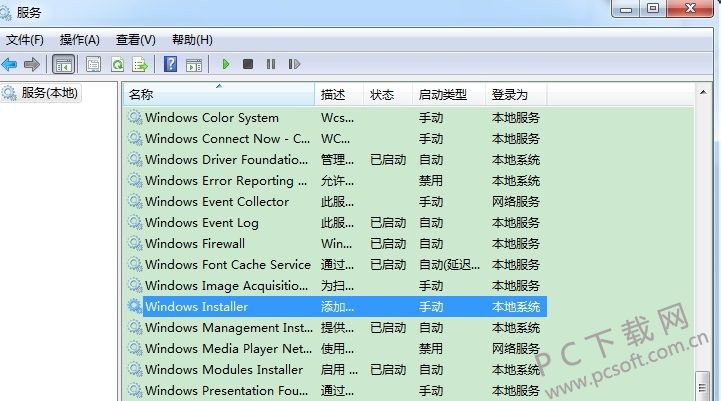Image resolution: width=721 pixels, height=401 pixels.
Task: Maximize the Services window
Action: 653,8
